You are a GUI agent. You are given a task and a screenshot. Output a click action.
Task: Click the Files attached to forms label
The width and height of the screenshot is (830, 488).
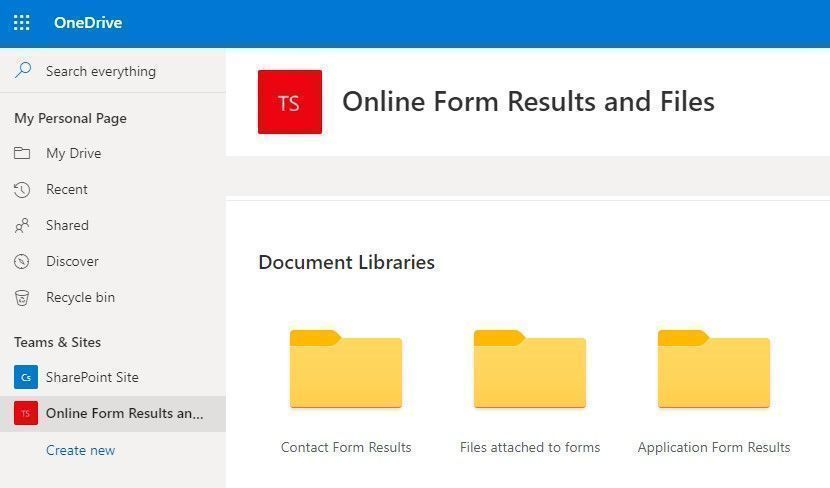[x=530, y=447]
